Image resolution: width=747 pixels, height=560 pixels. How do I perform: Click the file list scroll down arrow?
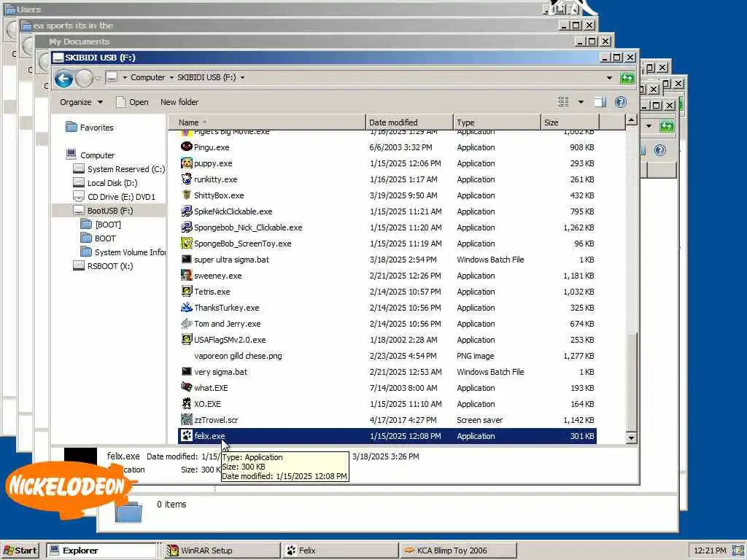point(631,437)
